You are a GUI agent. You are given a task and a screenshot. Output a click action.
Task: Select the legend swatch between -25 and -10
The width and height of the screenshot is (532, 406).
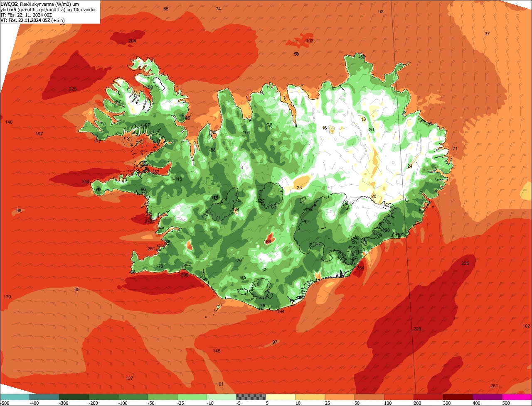tap(192, 397)
